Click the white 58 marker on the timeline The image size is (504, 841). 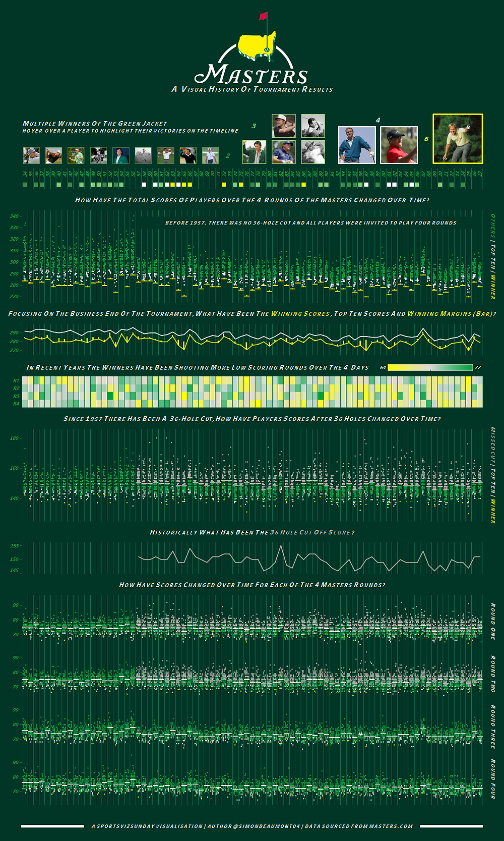[144, 185]
